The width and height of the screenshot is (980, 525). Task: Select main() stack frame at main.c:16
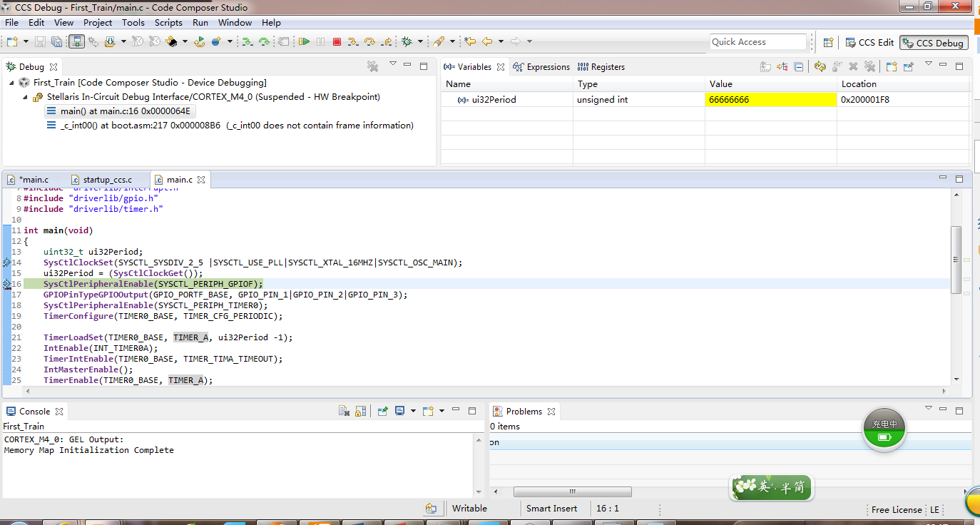pyautogui.click(x=119, y=111)
